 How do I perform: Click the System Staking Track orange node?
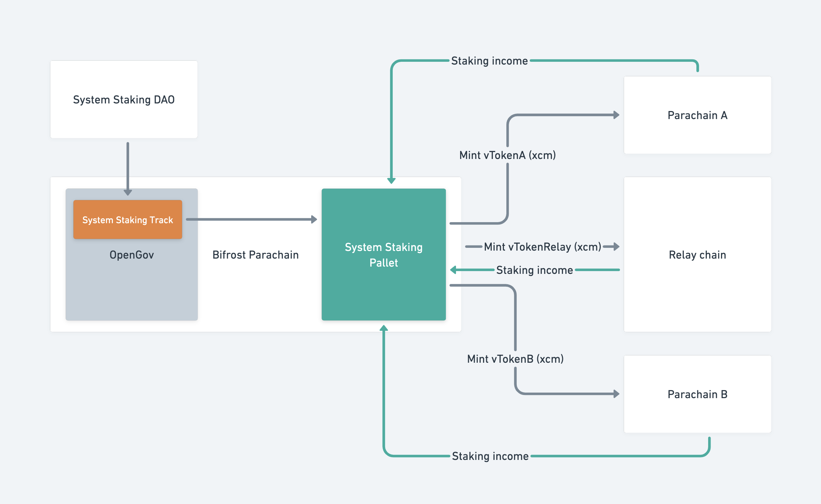(x=127, y=219)
